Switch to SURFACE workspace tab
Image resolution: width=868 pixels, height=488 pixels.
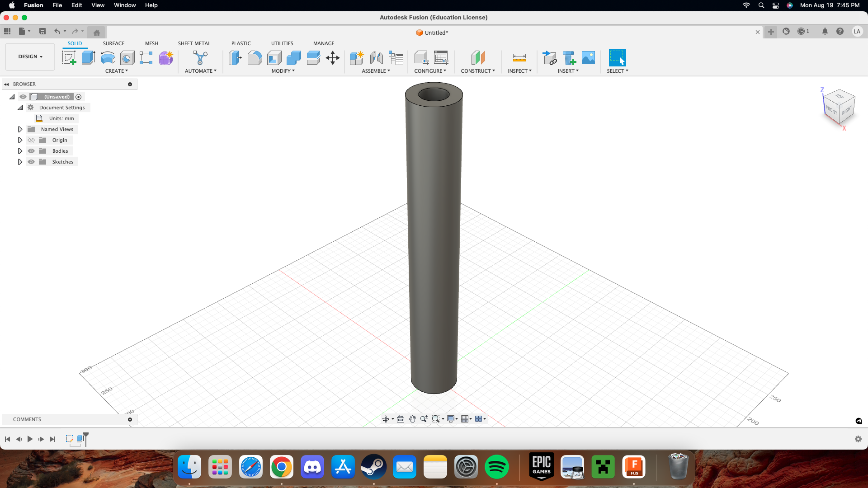click(x=114, y=43)
